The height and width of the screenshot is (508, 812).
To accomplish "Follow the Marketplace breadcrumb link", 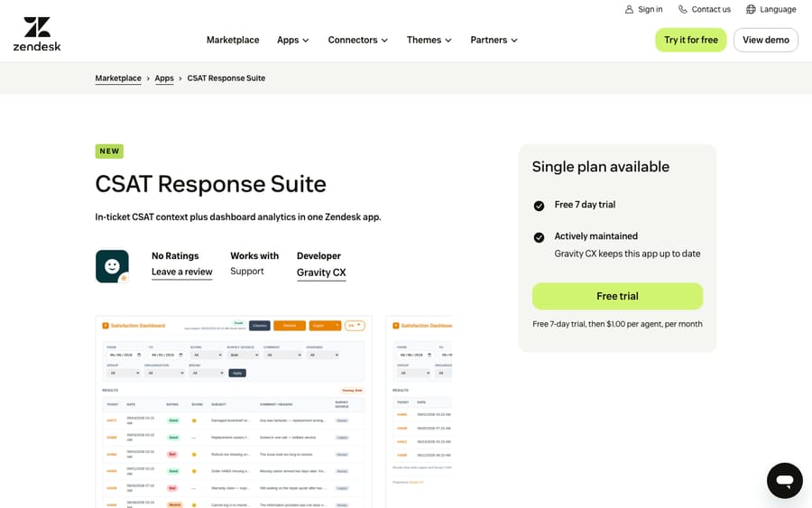I will tap(118, 79).
